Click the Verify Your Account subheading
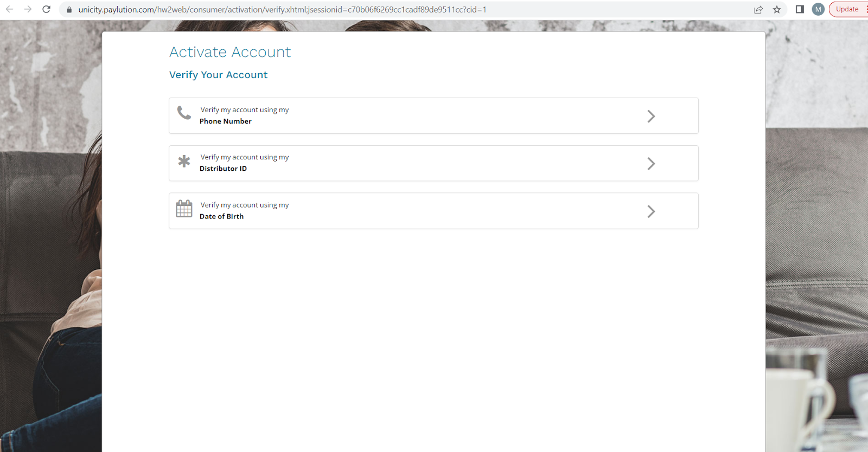 coord(218,75)
